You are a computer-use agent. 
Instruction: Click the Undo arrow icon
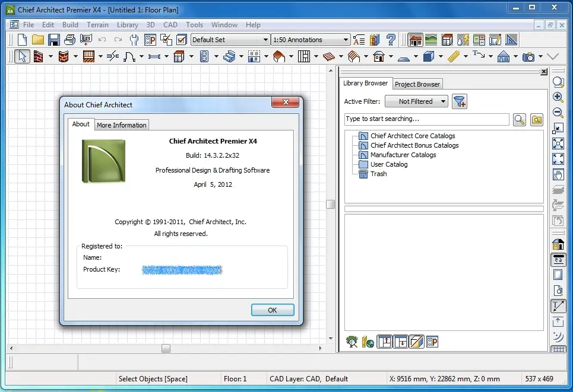(102, 39)
